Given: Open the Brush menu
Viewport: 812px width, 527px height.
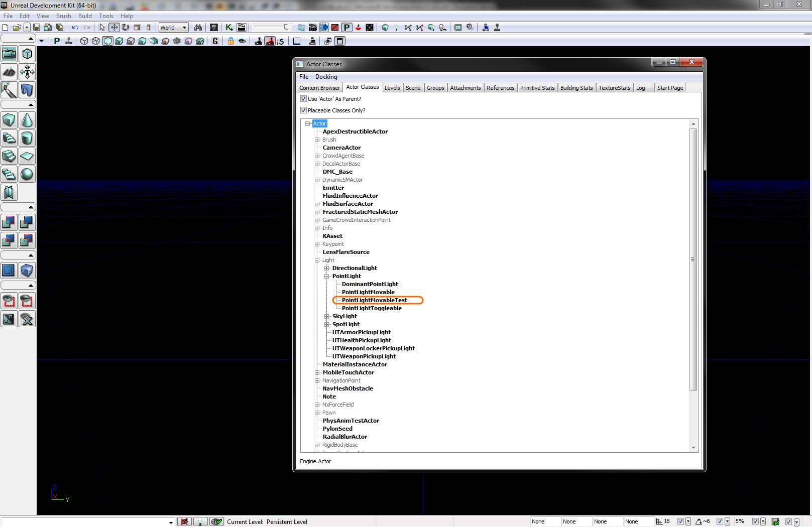Looking at the screenshot, I should point(64,16).
